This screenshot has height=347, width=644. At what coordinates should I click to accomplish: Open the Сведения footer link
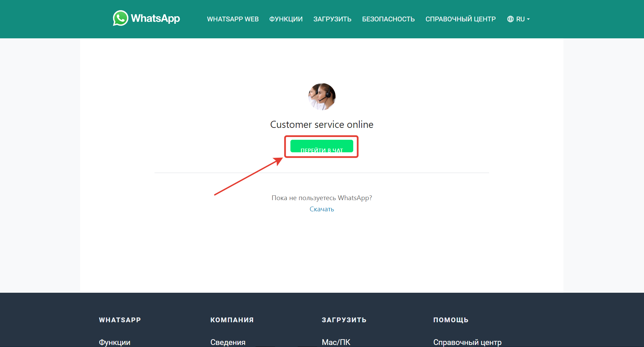[x=228, y=342]
